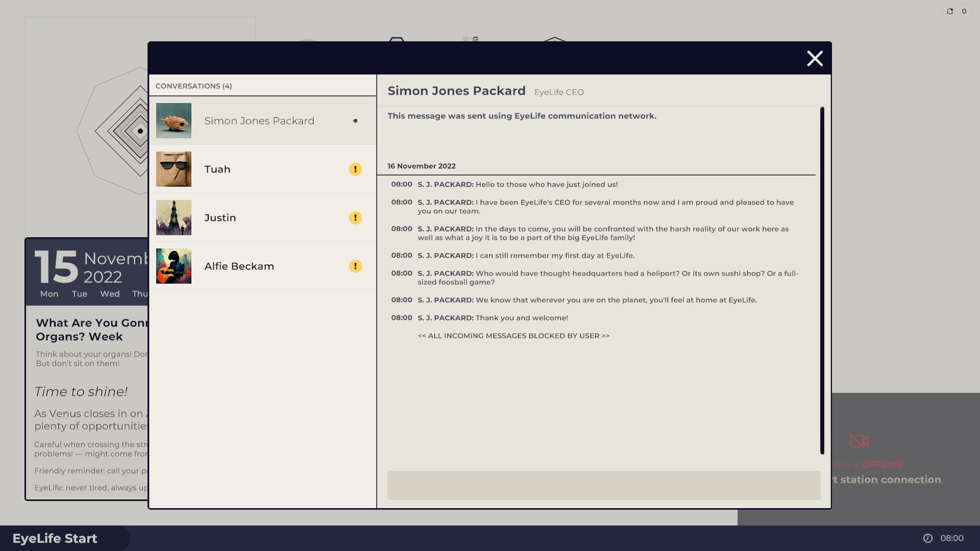
Task: Click the notification bell icon
Action: pyautogui.click(x=950, y=11)
